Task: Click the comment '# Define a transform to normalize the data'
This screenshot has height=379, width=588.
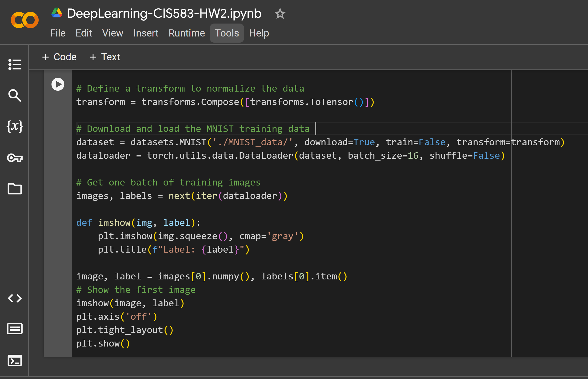Action: pos(190,89)
